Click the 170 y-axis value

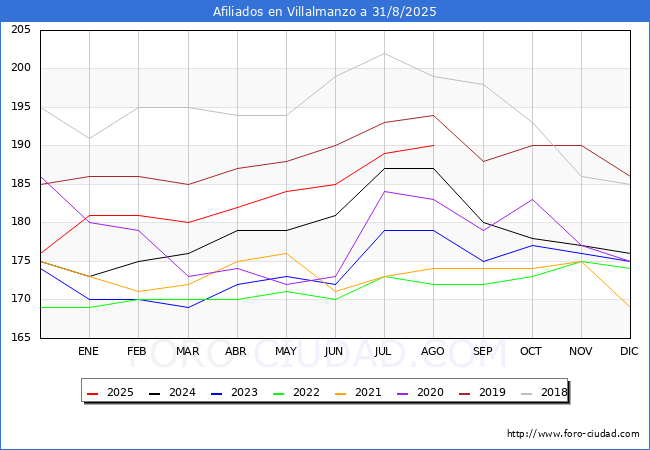click(x=21, y=299)
